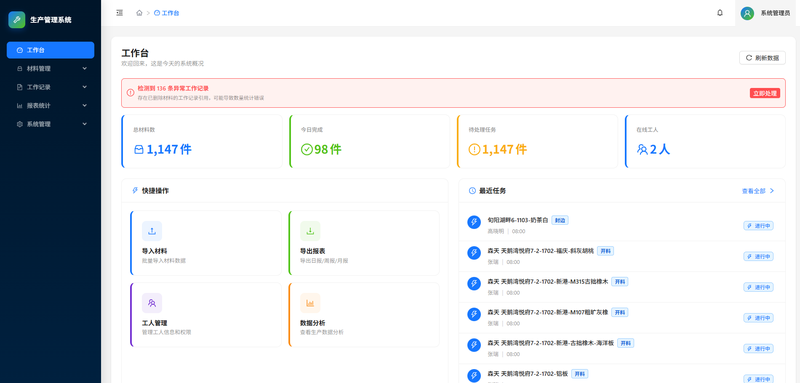Click the green user avatar icon

tap(747, 13)
